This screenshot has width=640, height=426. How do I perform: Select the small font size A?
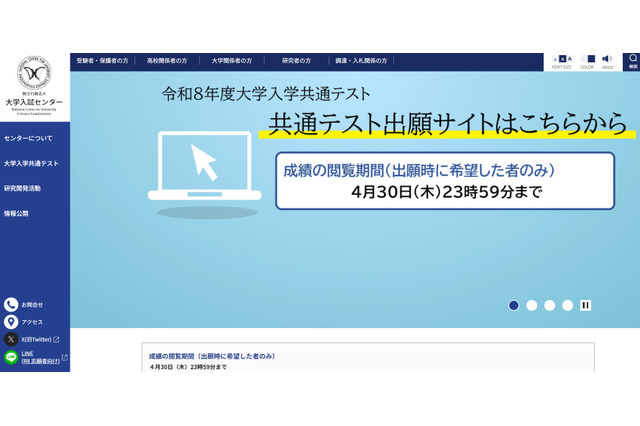click(x=555, y=59)
